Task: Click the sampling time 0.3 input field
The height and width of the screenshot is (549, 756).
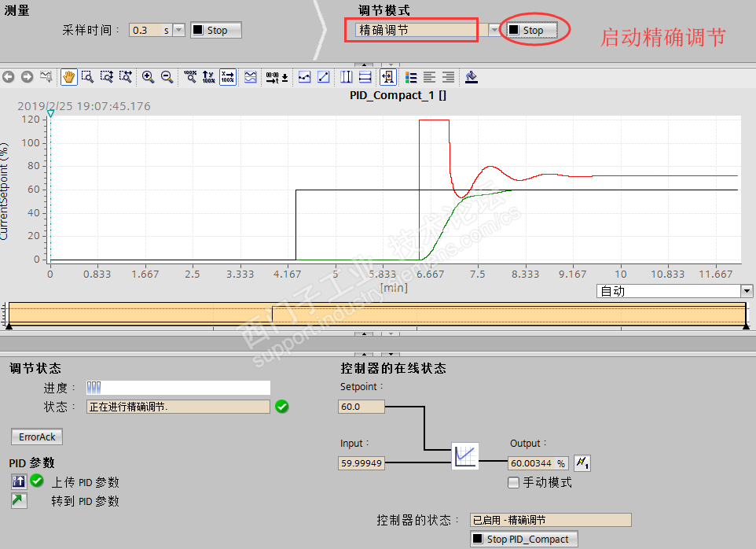Action: 150,30
